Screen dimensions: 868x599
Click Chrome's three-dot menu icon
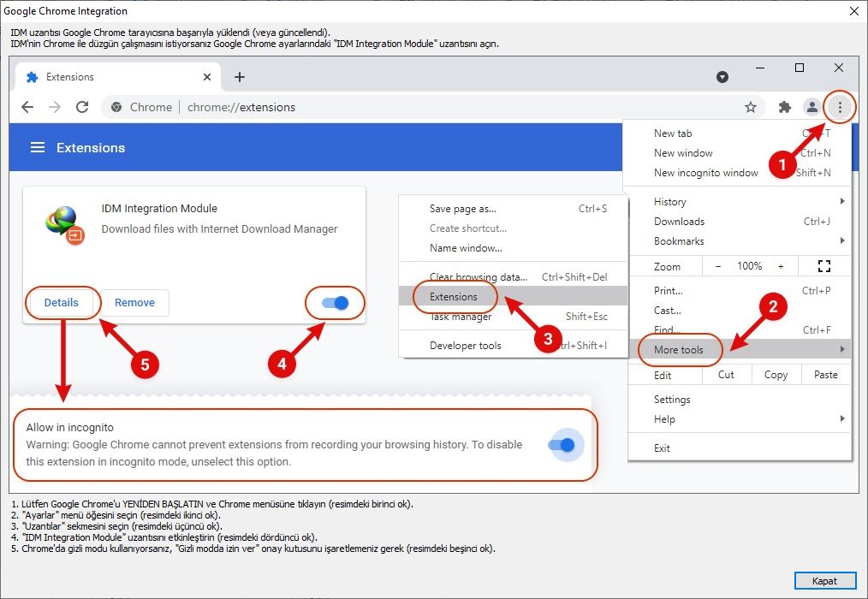[840, 108]
